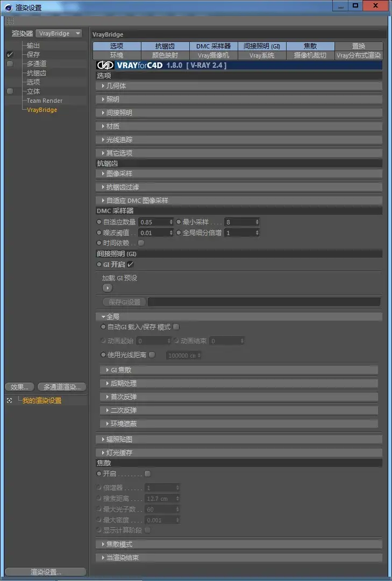The image size is (392, 581).
Task: Enable the 使用光线距离 checkbox
Action: click(152, 355)
